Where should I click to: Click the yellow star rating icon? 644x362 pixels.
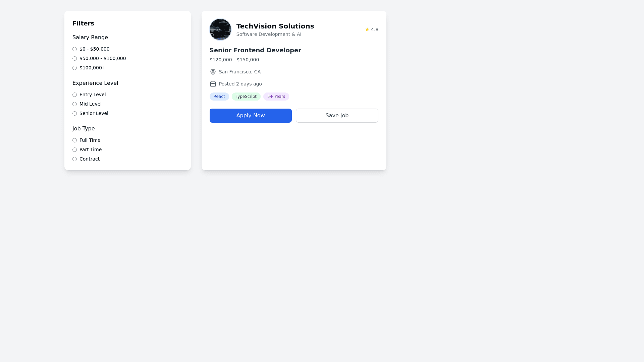click(367, 29)
